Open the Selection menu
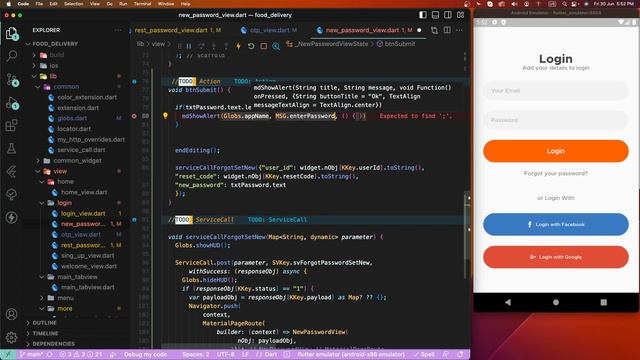Viewport: 640px width, 360px height. (x=74, y=4)
